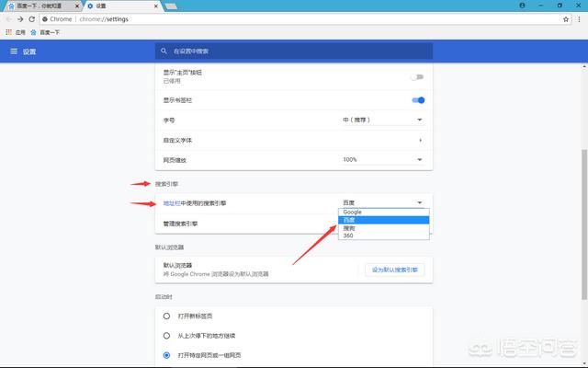Turn off the 显示书签栏 toggle

coord(418,100)
